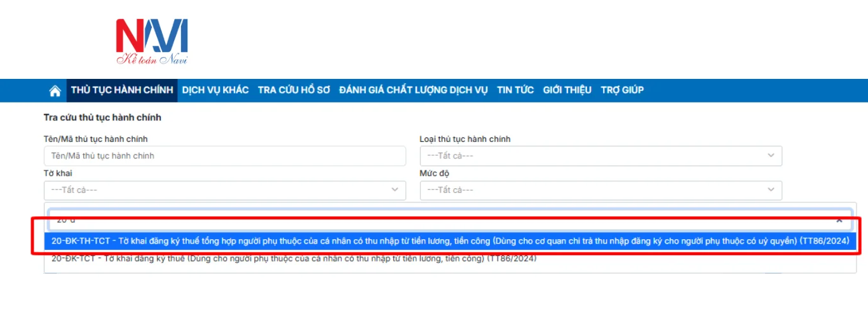Expand the Loại thủ tục hành chính combo box

(x=600, y=156)
